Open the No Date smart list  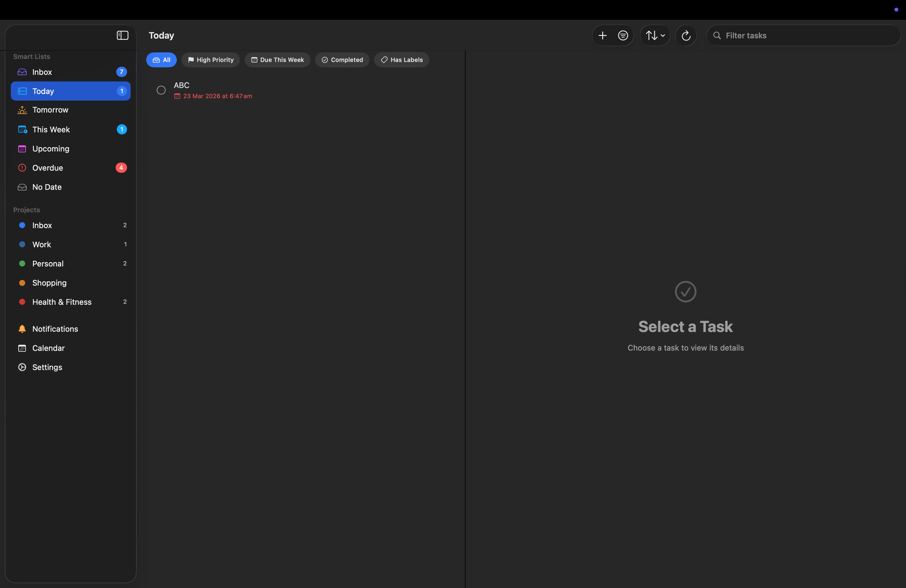70,187
